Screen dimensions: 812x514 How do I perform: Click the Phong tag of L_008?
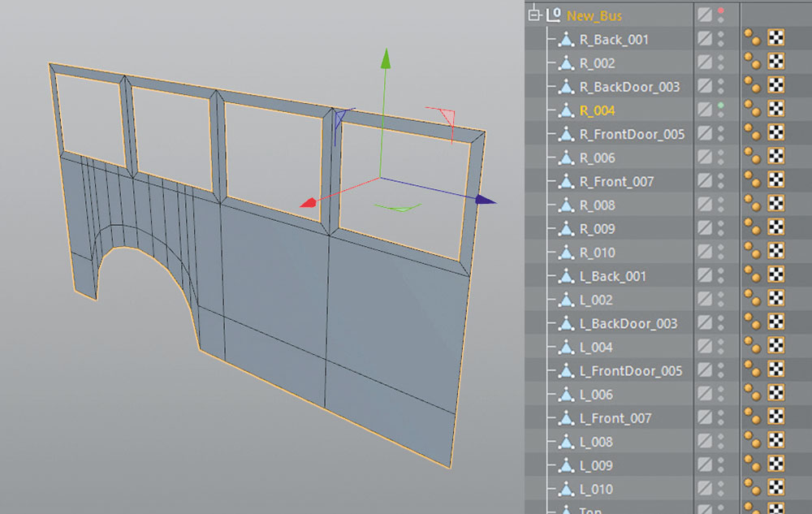752,441
